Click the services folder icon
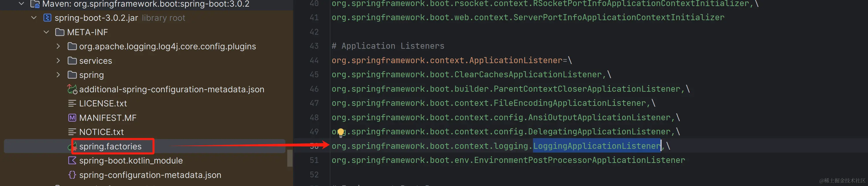 pos(72,61)
